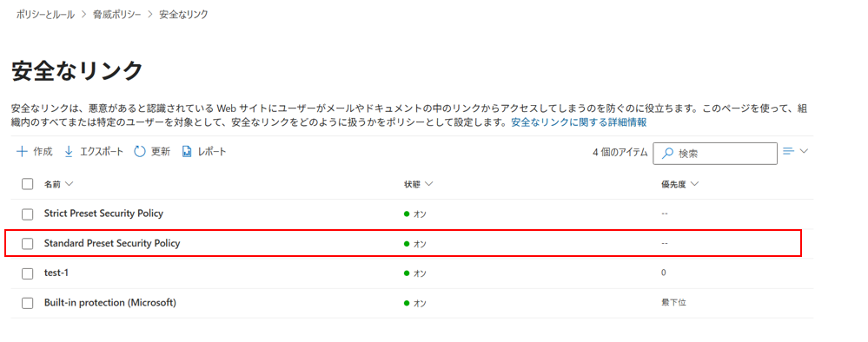Open the list view options icon

point(789,150)
